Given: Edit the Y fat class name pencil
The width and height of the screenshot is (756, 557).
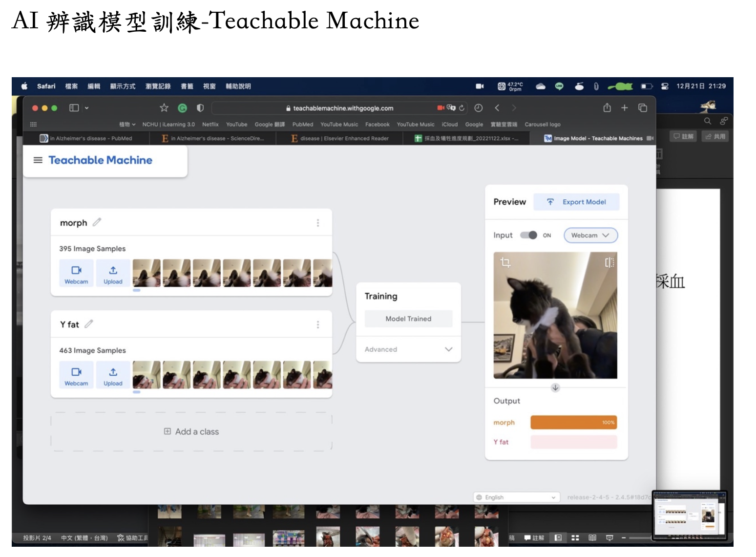Looking at the screenshot, I should click(89, 324).
